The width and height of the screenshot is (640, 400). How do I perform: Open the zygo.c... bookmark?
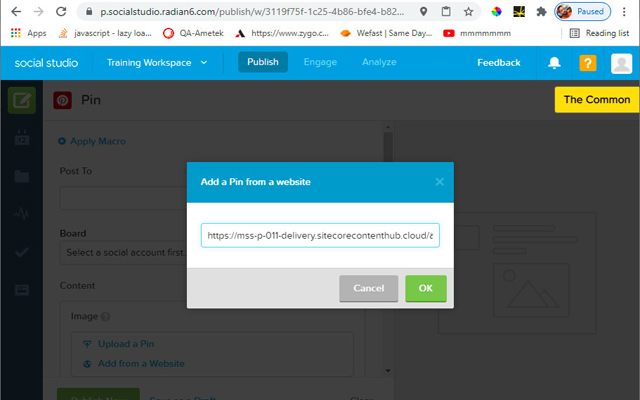[x=282, y=33]
